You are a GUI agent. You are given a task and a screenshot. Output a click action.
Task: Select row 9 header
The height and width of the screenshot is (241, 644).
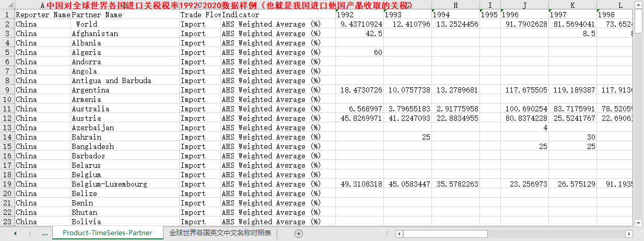(x=7, y=90)
